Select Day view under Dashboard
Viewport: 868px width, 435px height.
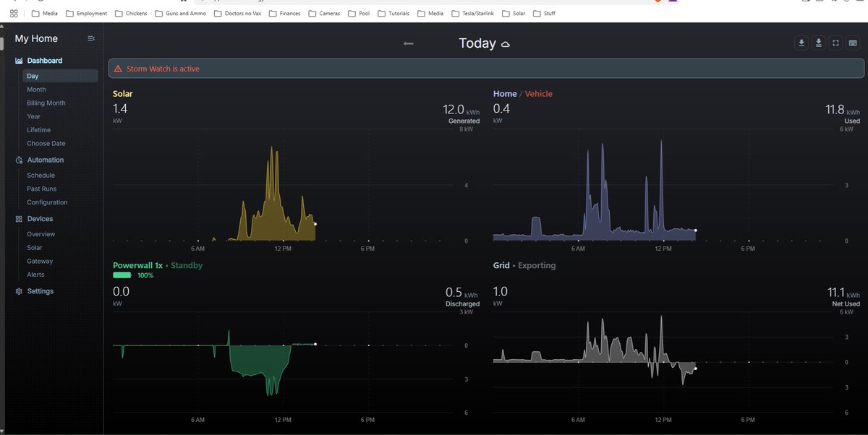coord(59,76)
